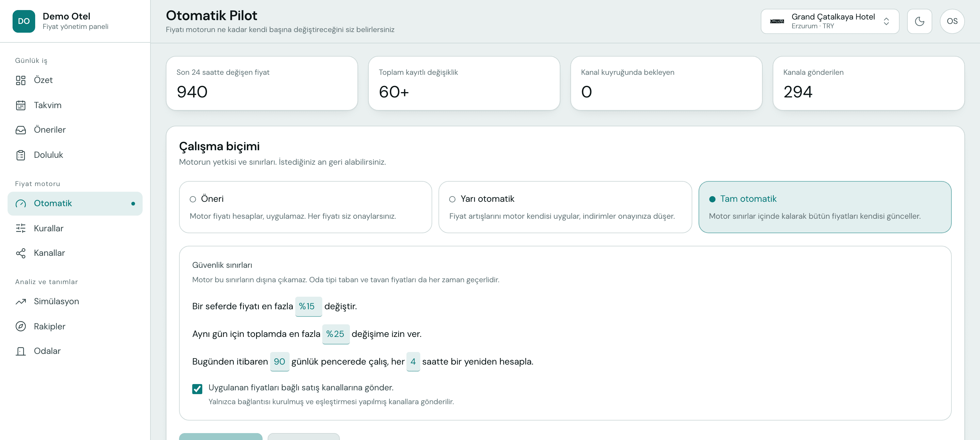The height and width of the screenshot is (440, 980).
Task: Click the Kanal kuyruğunda bekleyen card
Action: [x=666, y=83]
